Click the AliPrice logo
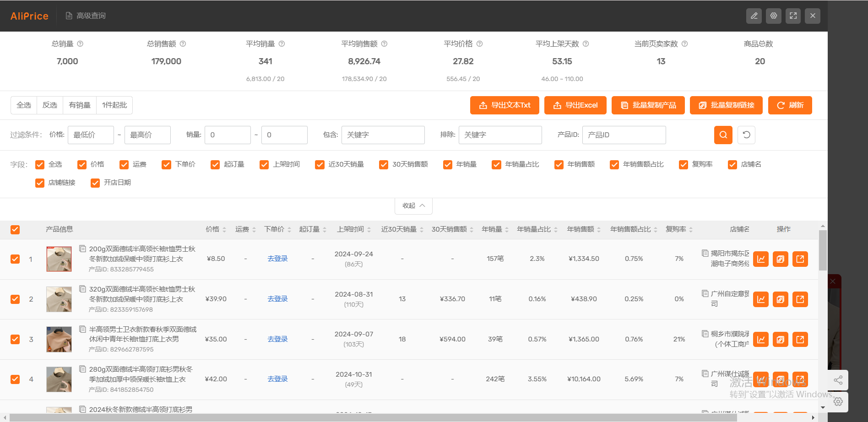Screen dimensions: 868x422 pyautogui.click(x=29, y=16)
